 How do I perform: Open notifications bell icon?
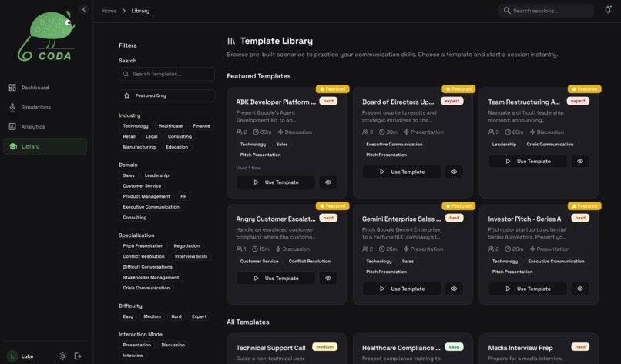click(608, 10)
